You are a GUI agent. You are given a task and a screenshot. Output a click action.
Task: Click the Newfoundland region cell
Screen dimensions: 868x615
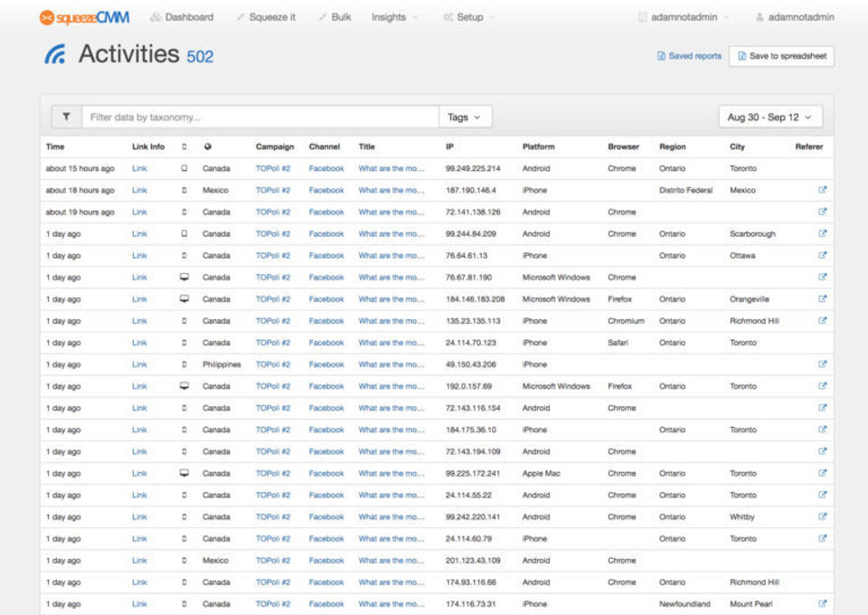tap(684, 604)
